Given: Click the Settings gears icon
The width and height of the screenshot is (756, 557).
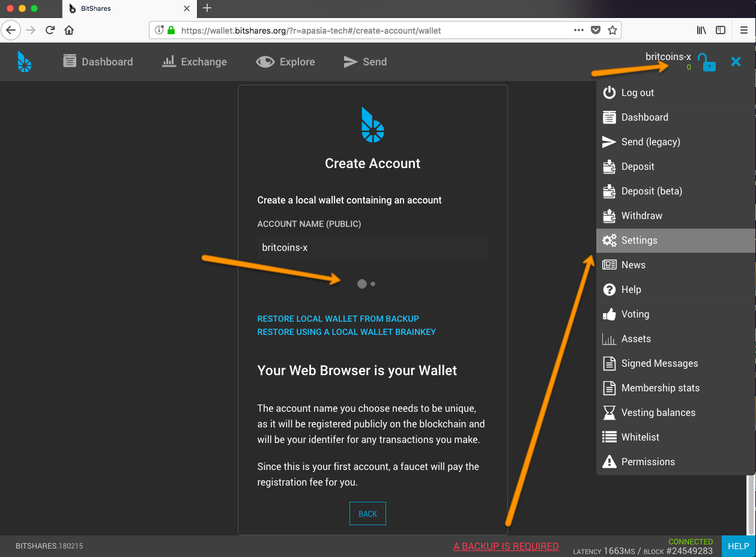Looking at the screenshot, I should (x=609, y=240).
